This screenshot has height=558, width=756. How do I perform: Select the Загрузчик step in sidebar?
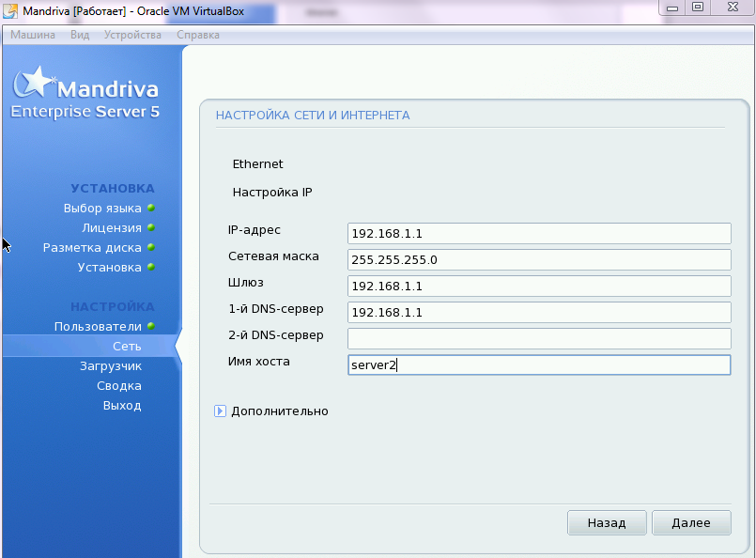pyautogui.click(x=111, y=366)
